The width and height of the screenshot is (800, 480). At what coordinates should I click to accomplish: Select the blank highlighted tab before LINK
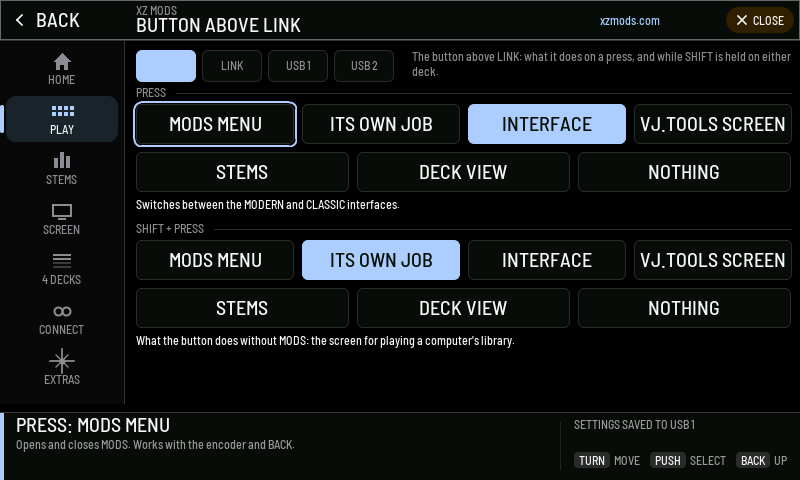[x=166, y=66]
